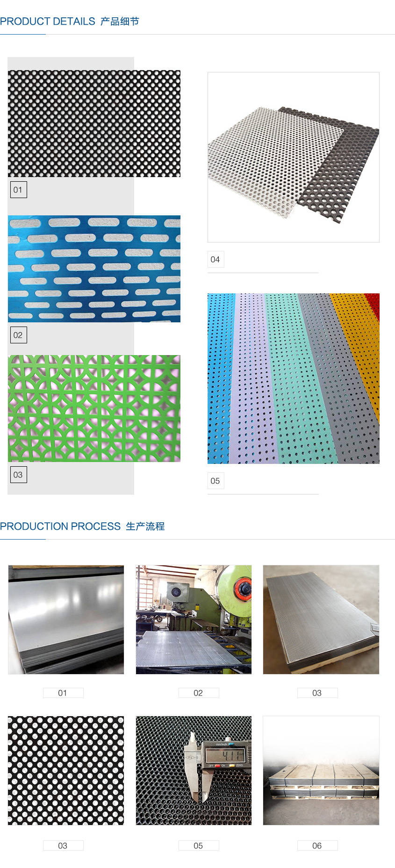
Task: View the black sheet with white holes photo
Action: click(x=66, y=771)
